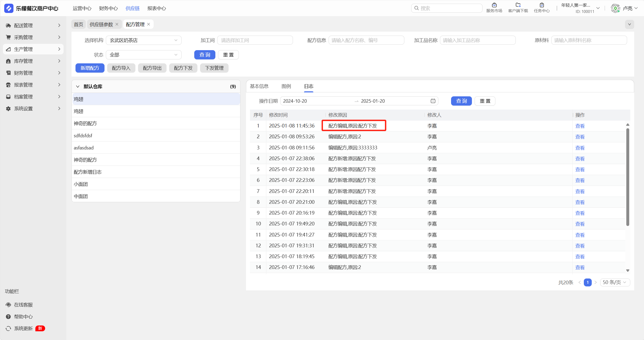Click the log table vertical scrollbar
The height and width of the screenshot is (340, 644).
tap(628, 177)
